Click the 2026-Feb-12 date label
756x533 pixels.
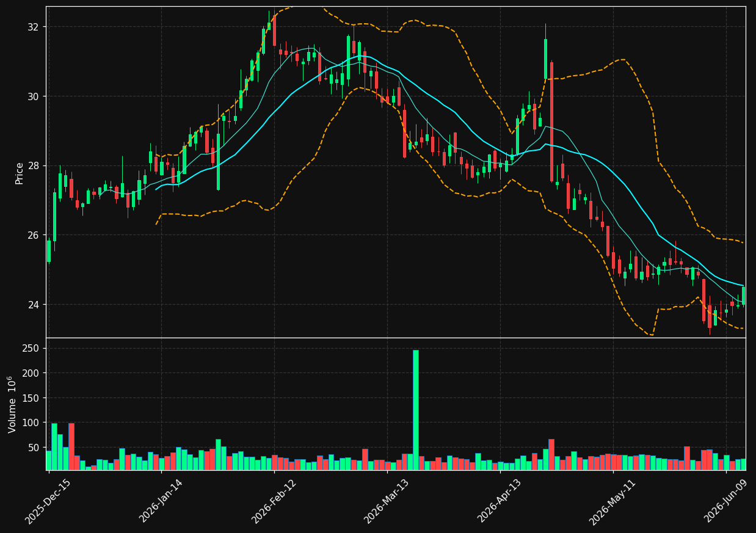pos(273,501)
